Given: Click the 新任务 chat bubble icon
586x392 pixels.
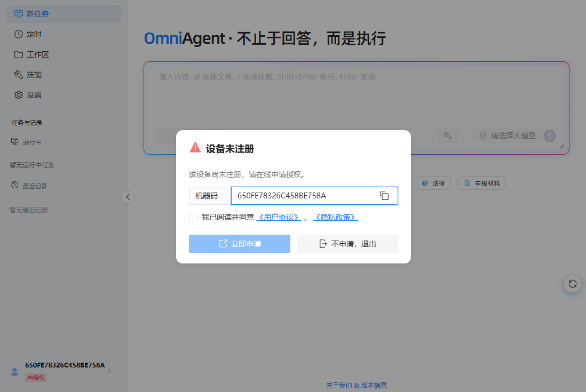Looking at the screenshot, I should pos(18,14).
